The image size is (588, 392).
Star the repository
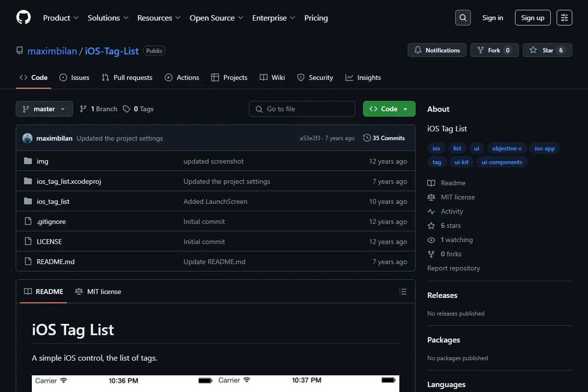(547, 50)
